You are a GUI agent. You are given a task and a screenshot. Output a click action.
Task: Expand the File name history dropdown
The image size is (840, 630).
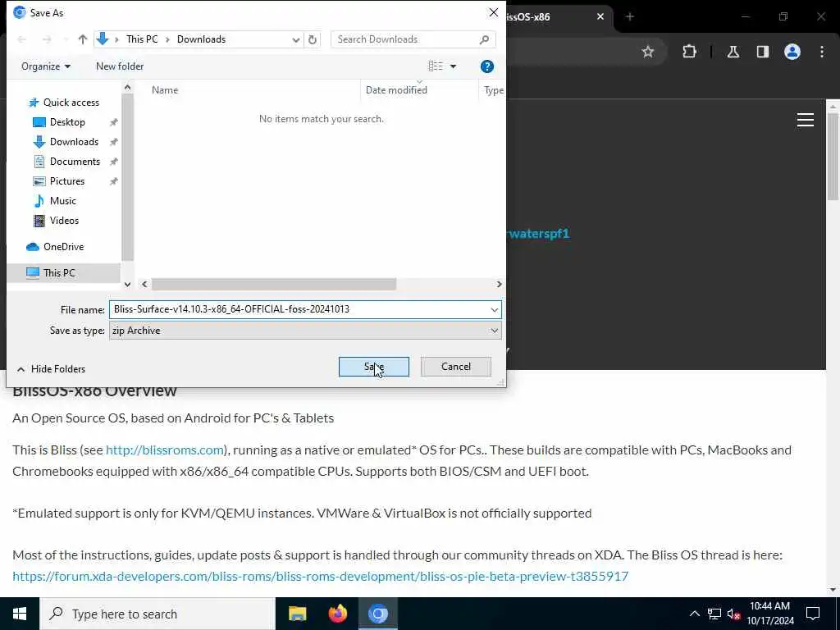pyautogui.click(x=494, y=309)
